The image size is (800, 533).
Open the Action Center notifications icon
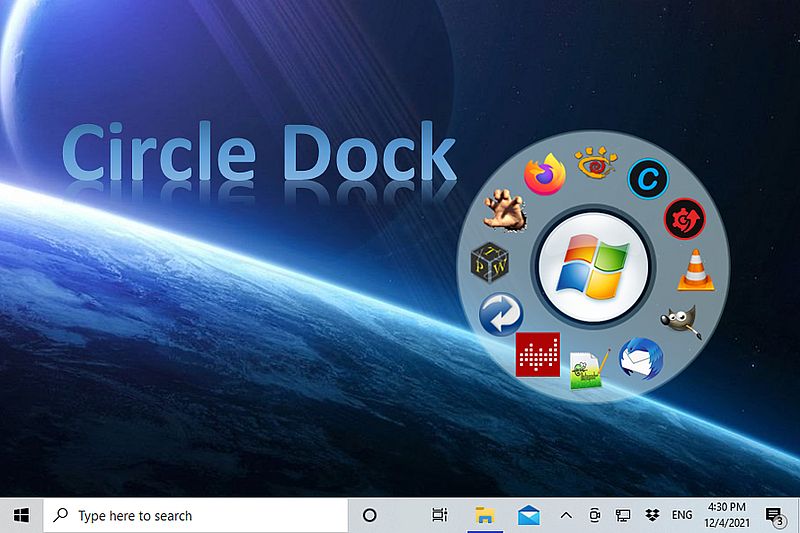coord(774,517)
